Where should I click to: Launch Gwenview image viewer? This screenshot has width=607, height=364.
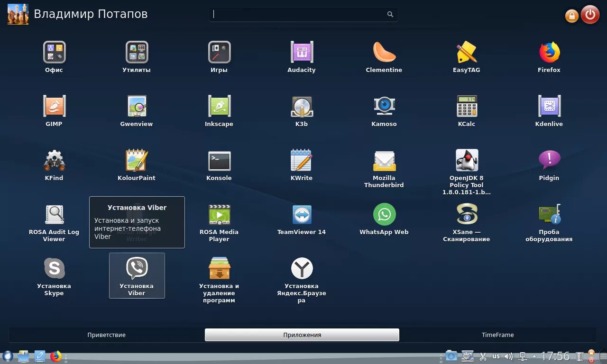click(x=137, y=111)
